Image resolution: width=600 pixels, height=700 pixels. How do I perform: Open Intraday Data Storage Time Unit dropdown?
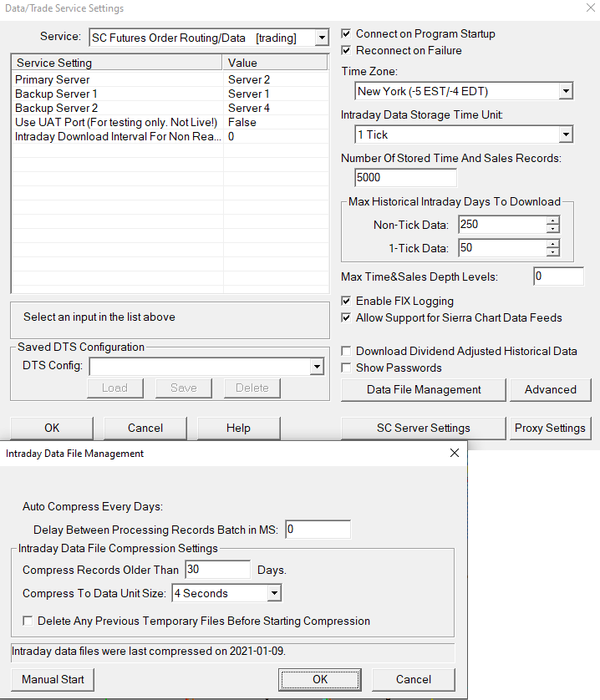[566, 134]
